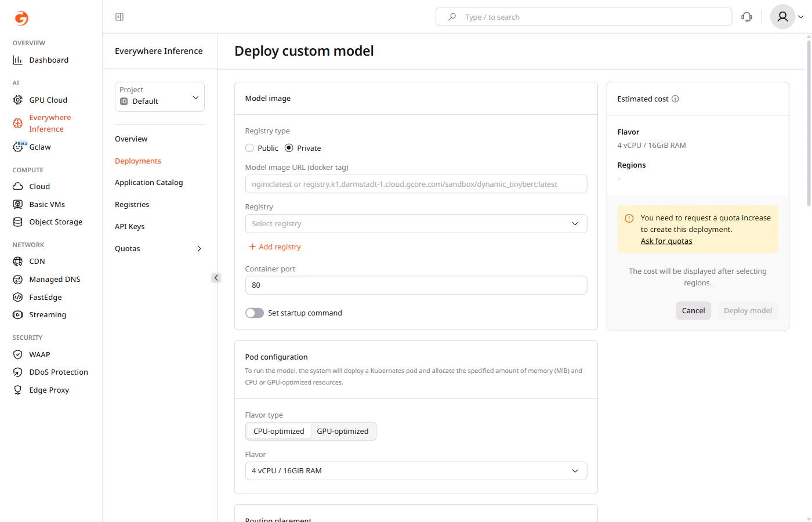Open the Gcore logo home

click(21, 18)
